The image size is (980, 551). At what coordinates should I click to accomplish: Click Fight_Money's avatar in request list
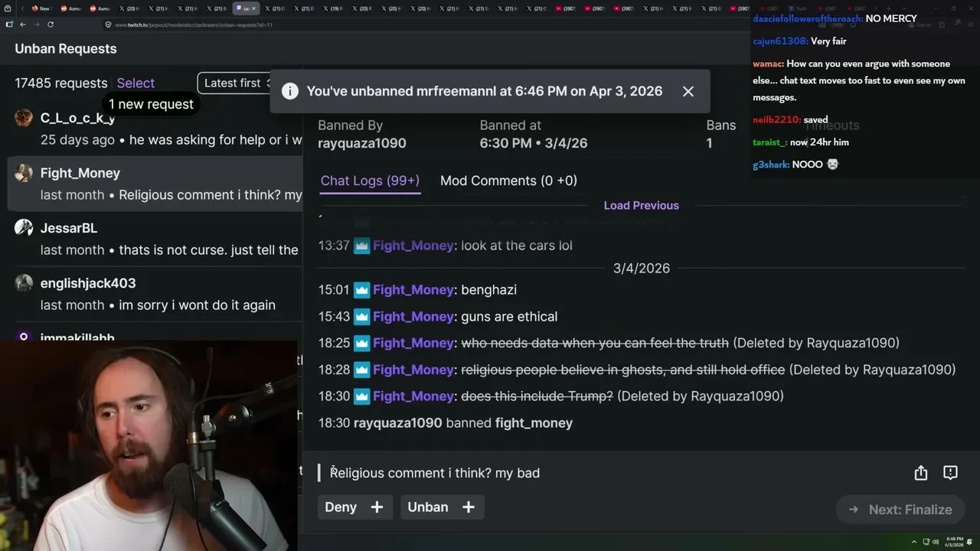pos(24,173)
